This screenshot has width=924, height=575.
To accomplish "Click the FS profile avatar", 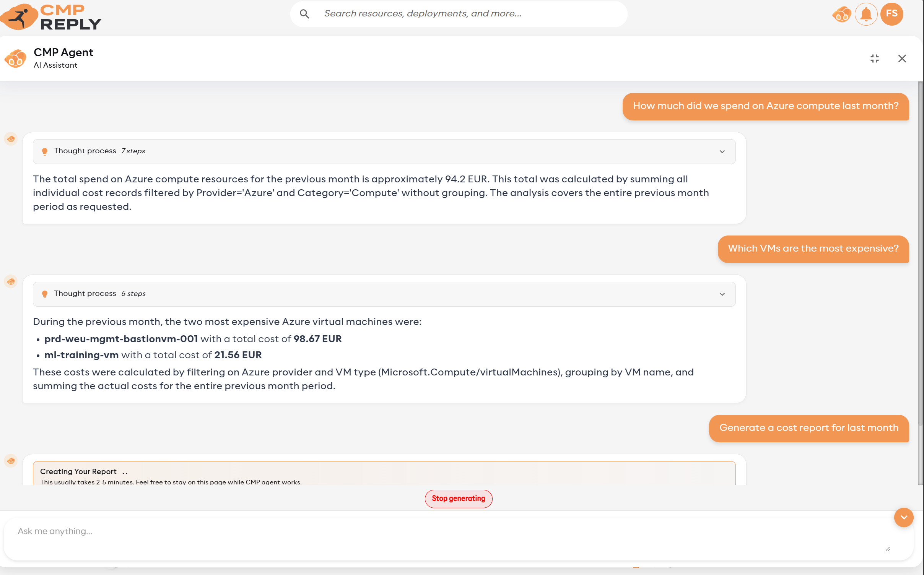I will (x=891, y=14).
